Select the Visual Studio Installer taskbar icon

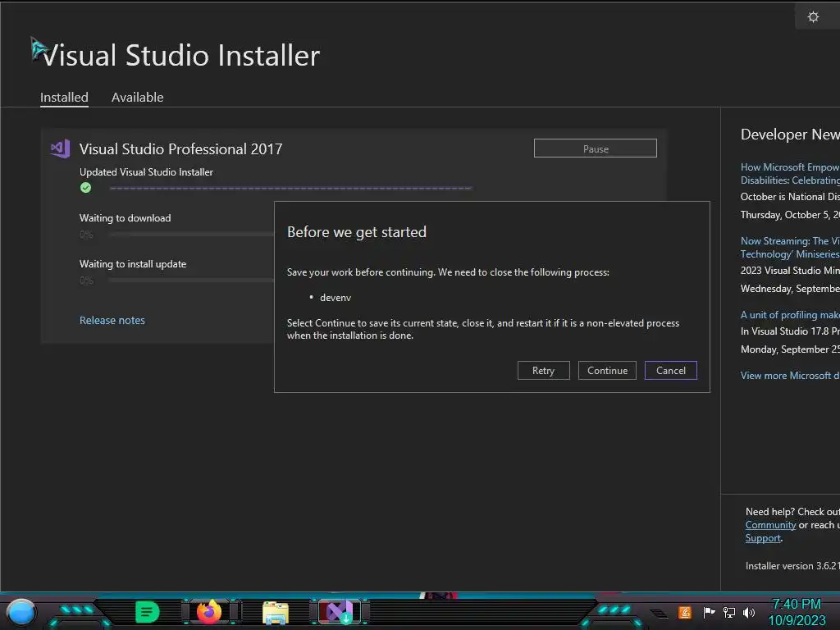[x=340, y=612]
